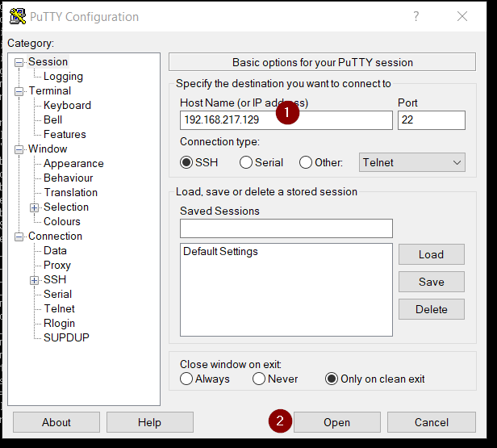Select the Other connection type radio

coord(306,162)
